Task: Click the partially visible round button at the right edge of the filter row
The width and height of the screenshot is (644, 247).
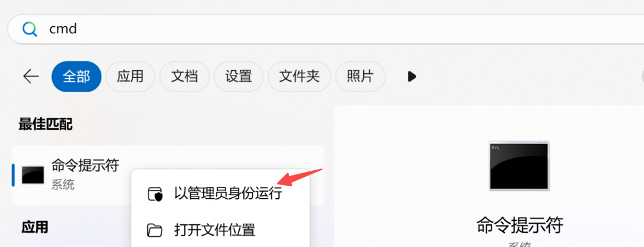Action: [642, 77]
